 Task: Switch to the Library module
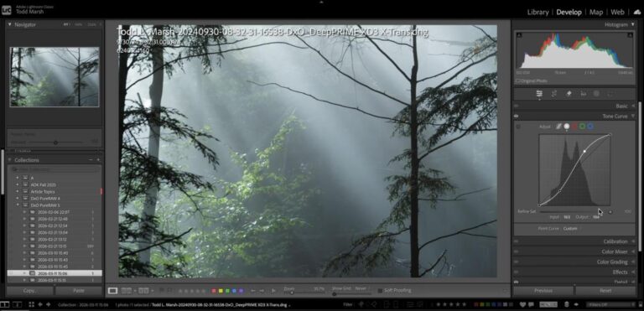[x=538, y=12]
